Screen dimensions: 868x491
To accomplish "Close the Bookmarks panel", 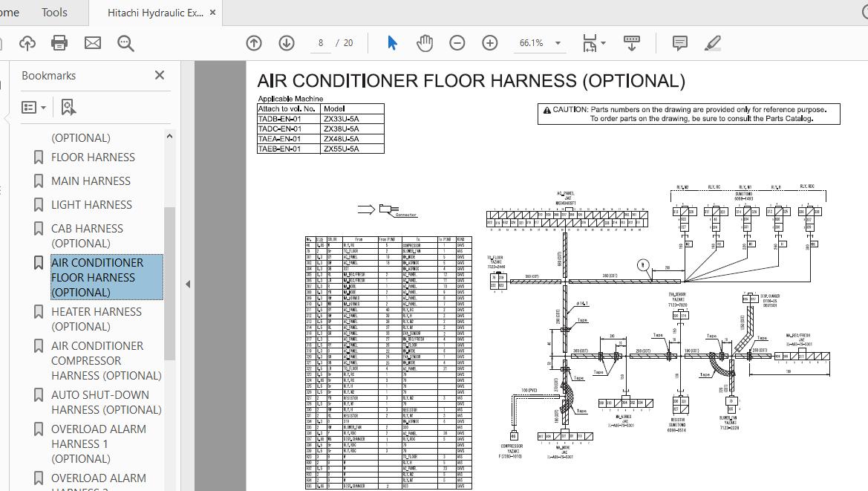I will point(160,75).
